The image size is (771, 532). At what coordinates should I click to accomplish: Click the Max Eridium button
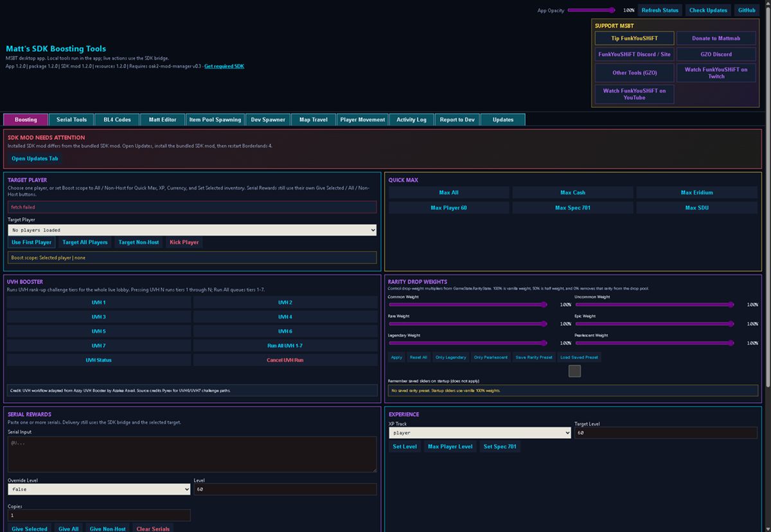(x=696, y=193)
